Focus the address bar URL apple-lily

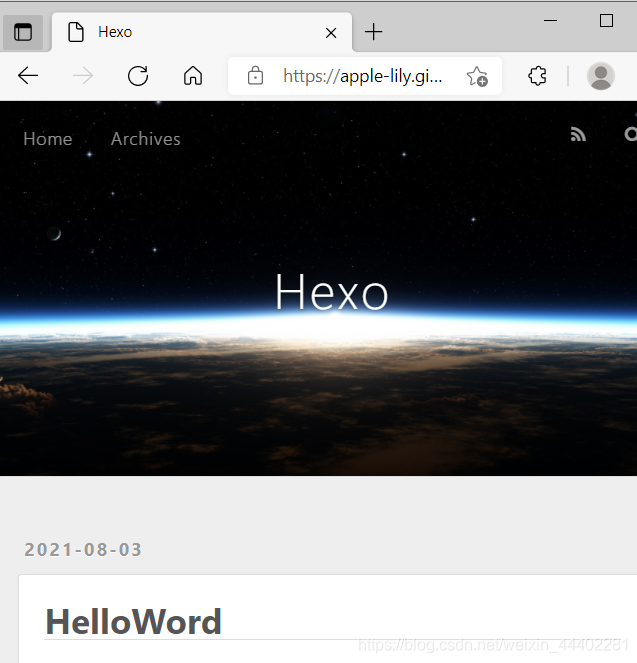[363, 76]
